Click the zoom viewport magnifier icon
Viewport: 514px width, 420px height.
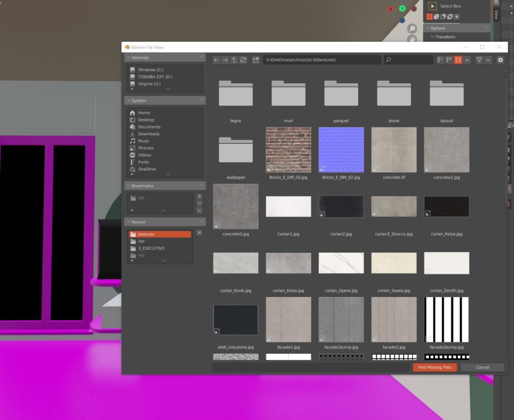412,28
